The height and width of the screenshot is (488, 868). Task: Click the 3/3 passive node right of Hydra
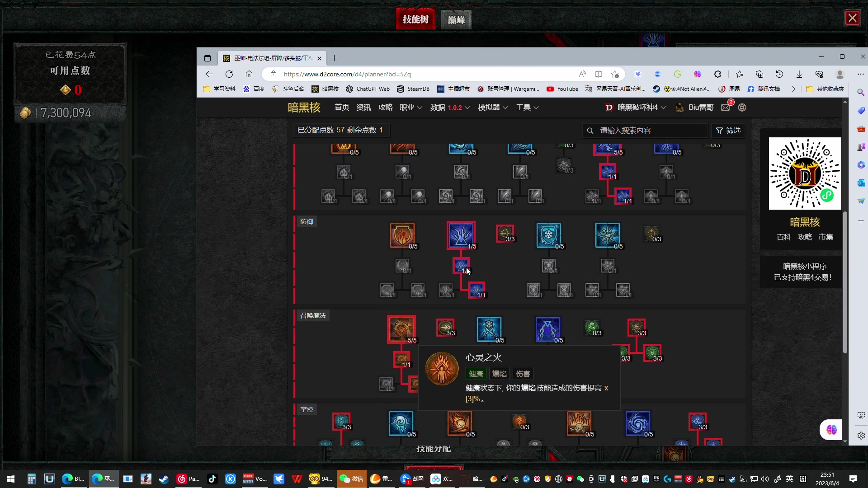pos(445,328)
